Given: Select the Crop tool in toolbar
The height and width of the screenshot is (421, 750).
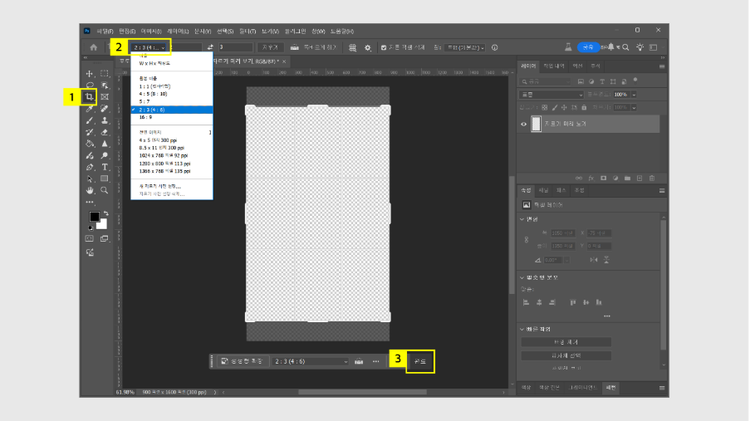Looking at the screenshot, I should coord(90,97).
